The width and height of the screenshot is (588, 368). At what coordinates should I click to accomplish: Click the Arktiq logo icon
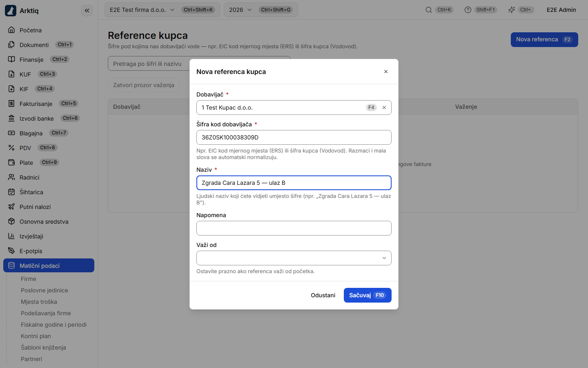click(x=11, y=11)
